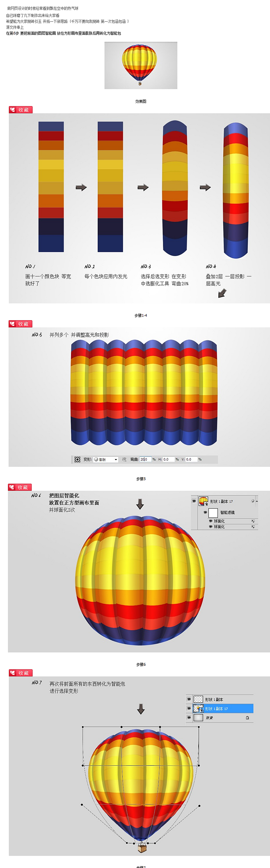Hide the 形状 1 副本 layer
Viewport: 270px width, 868px height.
tap(189, 699)
